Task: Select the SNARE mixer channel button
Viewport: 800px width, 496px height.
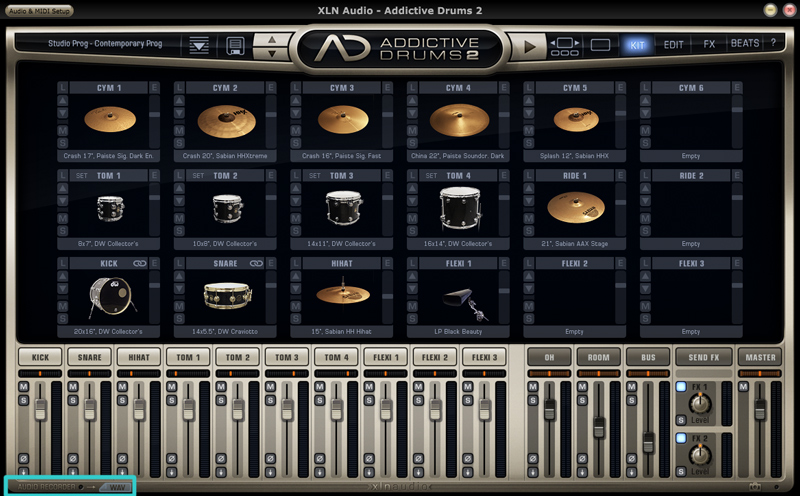Action: (90, 357)
